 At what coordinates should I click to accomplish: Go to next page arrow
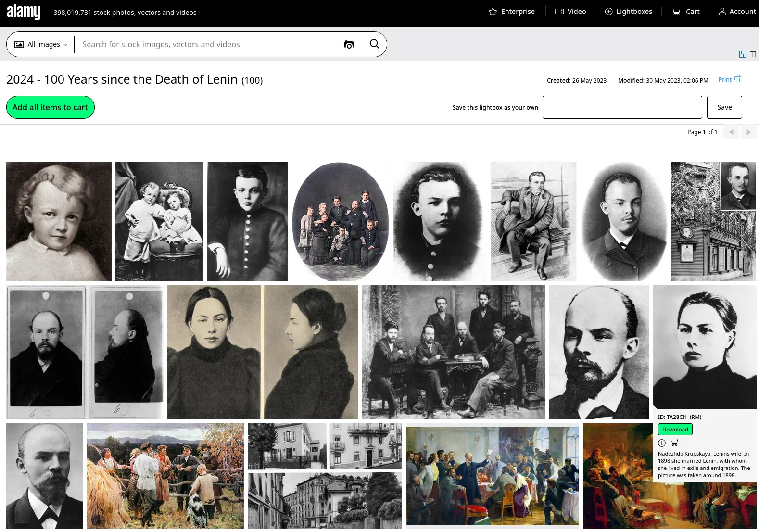[x=748, y=132]
